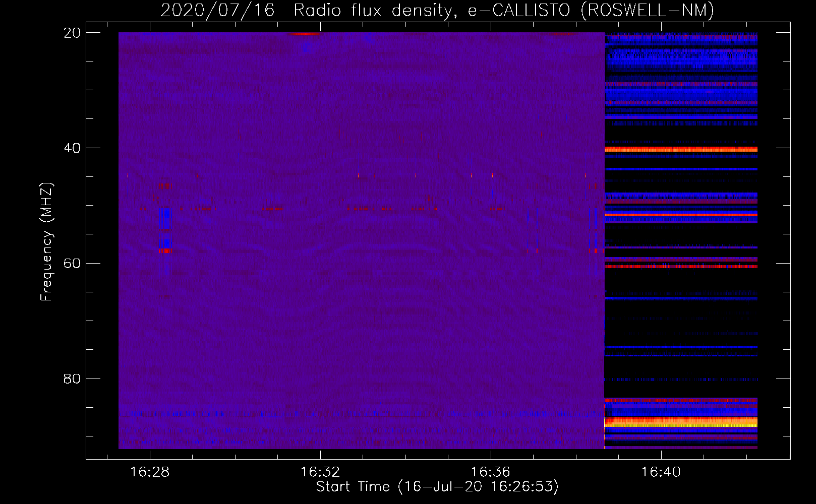
Task: Click the frequency tick label '20'
Action: (72, 33)
